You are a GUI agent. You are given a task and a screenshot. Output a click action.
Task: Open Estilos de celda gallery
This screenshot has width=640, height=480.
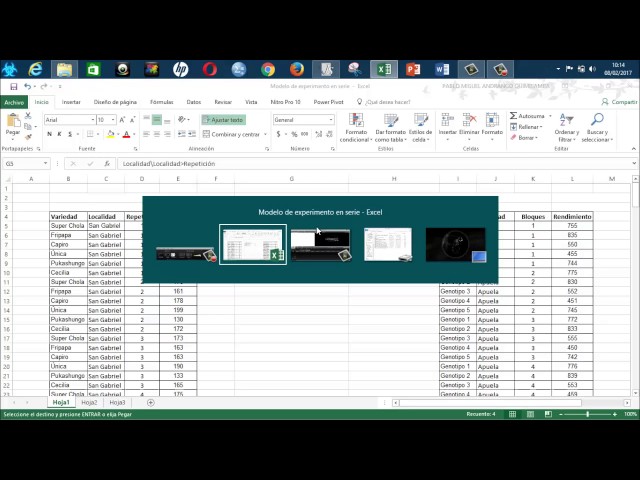[420, 128]
